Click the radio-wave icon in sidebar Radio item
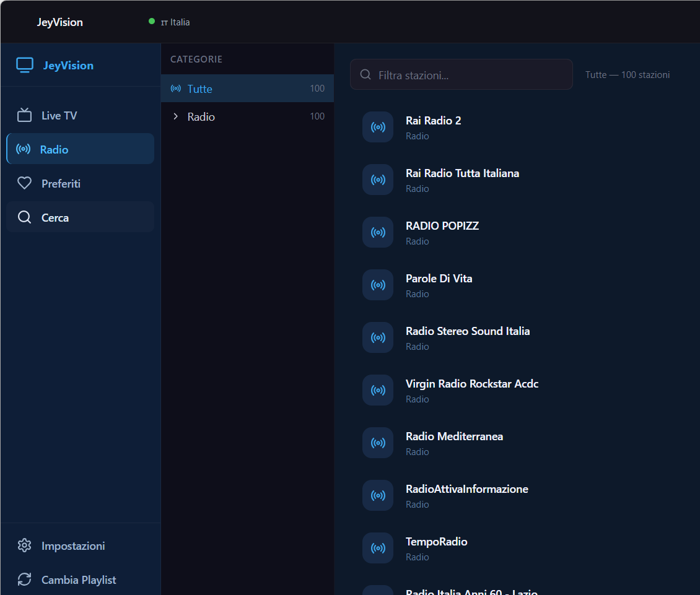Screen dimensions: 700x595 23,149
